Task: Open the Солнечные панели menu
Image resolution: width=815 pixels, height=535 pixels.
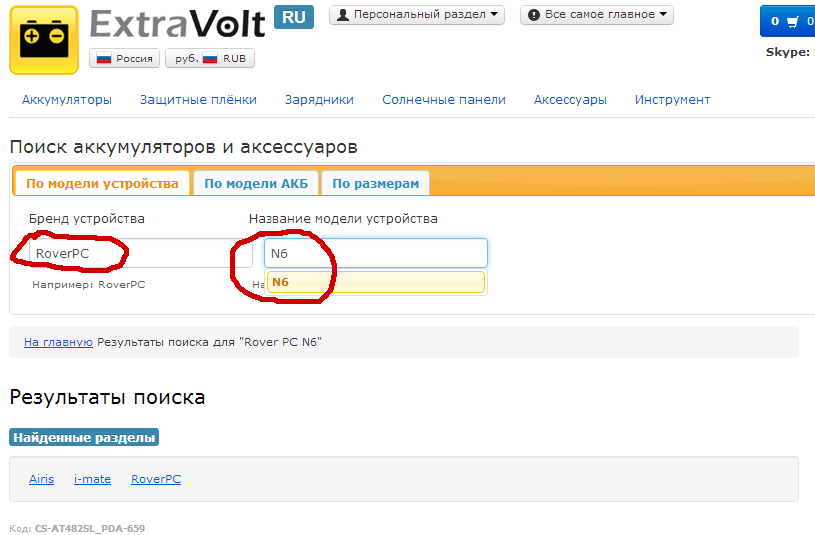Action: (x=444, y=100)
